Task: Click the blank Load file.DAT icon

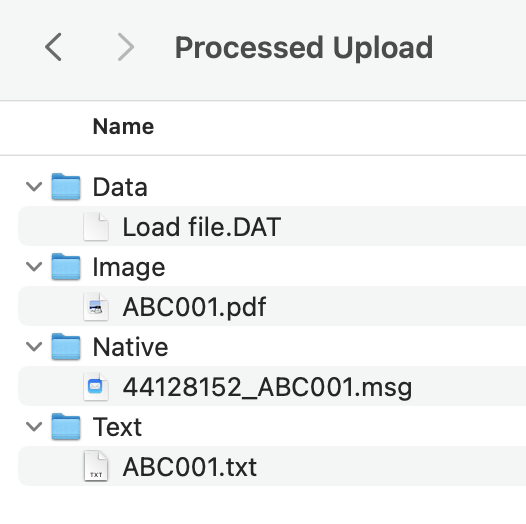Action: coord(96,226)
